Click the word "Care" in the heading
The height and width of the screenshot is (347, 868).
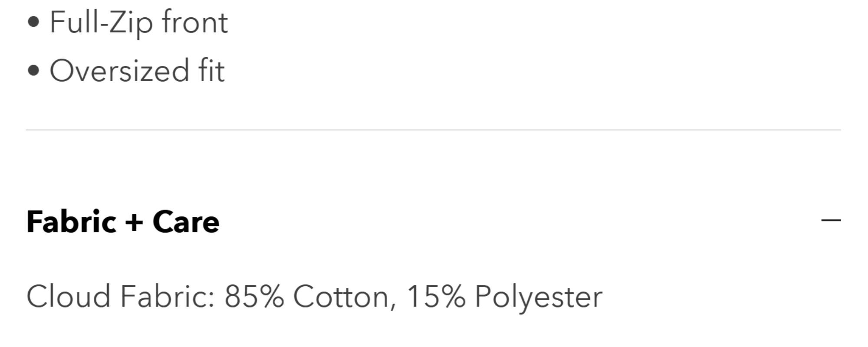(x=186, y=222)
